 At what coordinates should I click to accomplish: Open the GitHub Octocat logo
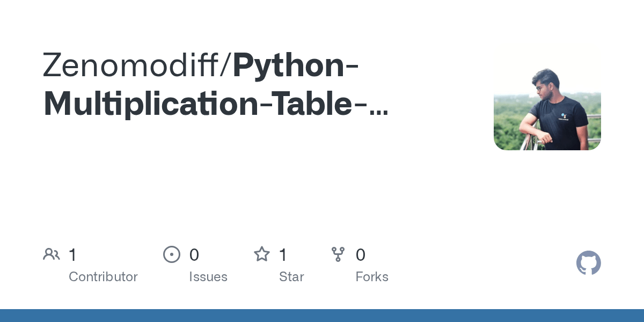tap(589, 263)
